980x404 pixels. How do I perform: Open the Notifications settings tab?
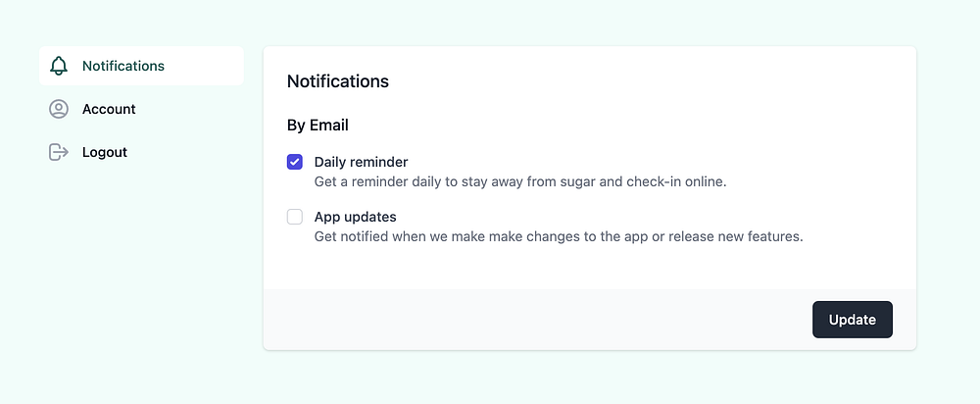(x=123, y=66)
